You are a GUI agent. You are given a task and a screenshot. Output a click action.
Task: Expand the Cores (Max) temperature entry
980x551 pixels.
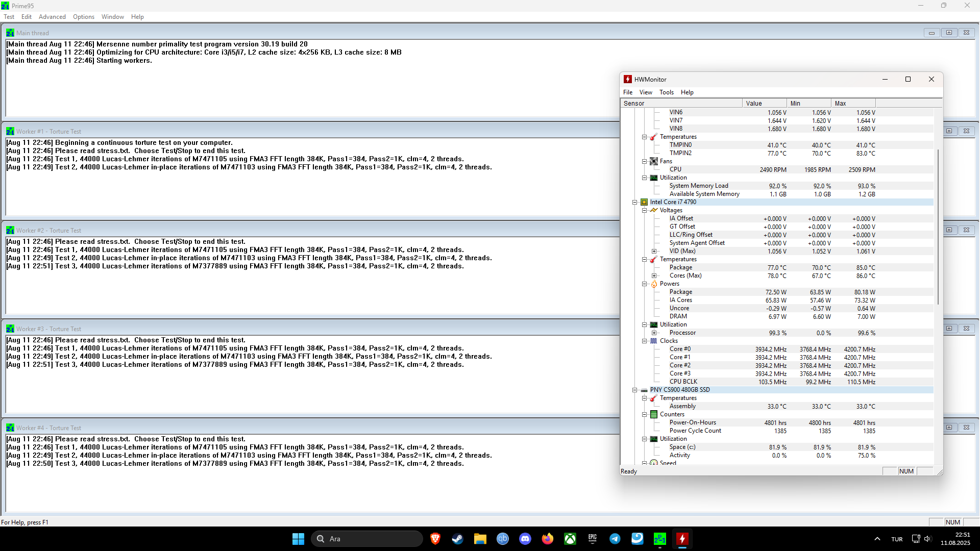pyautogui.click(x=654, y=276)
